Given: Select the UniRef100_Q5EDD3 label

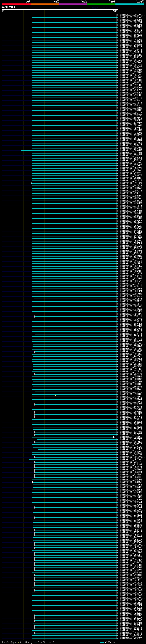Looking at the screenshot, I should point(131,480).
